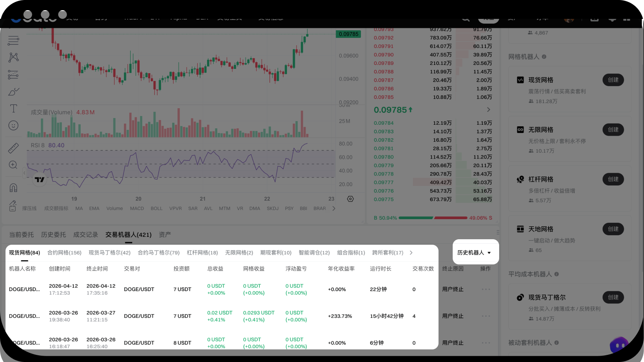Screen dimensions: 644x362
Task: Toggle the BOLL indicator
Action: click(x=156, y=209)
